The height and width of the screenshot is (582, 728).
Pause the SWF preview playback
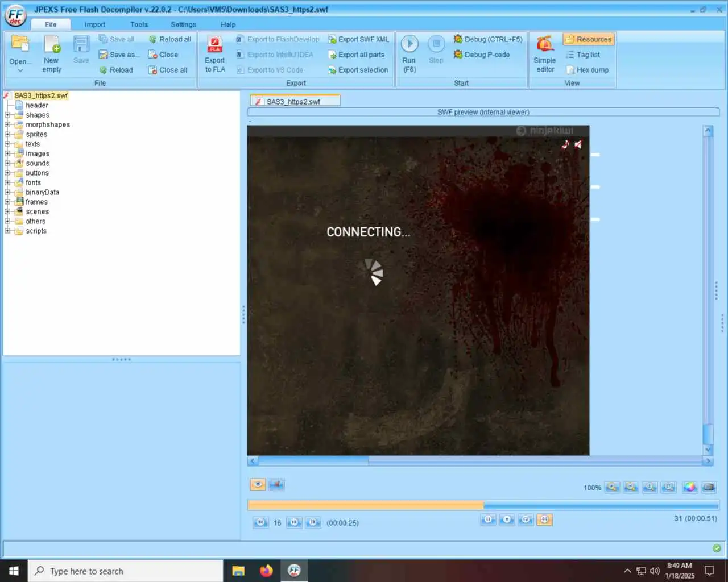coord(489,519)
